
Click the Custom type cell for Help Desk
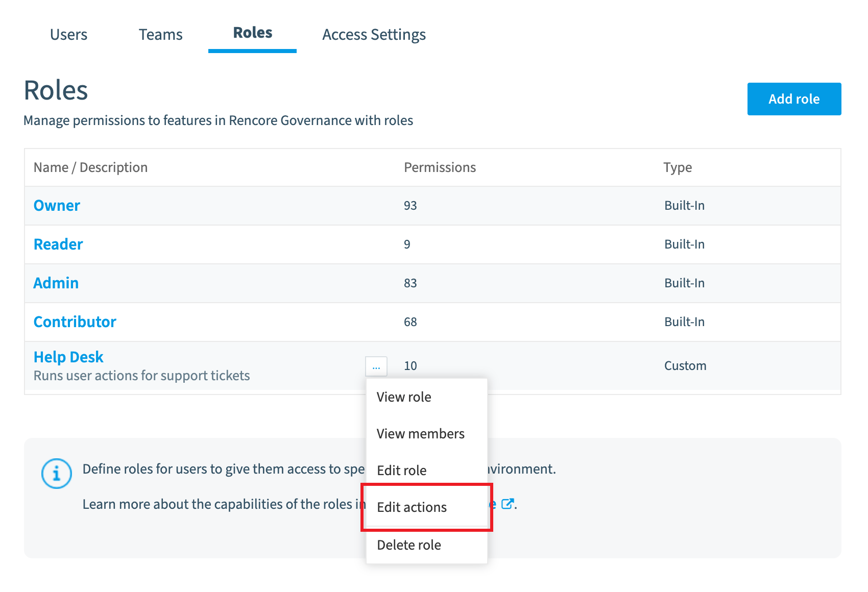pos(685,366)
